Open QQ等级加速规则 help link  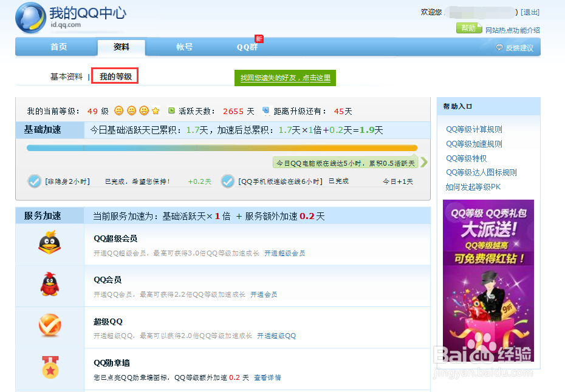[x=474, y=144]
